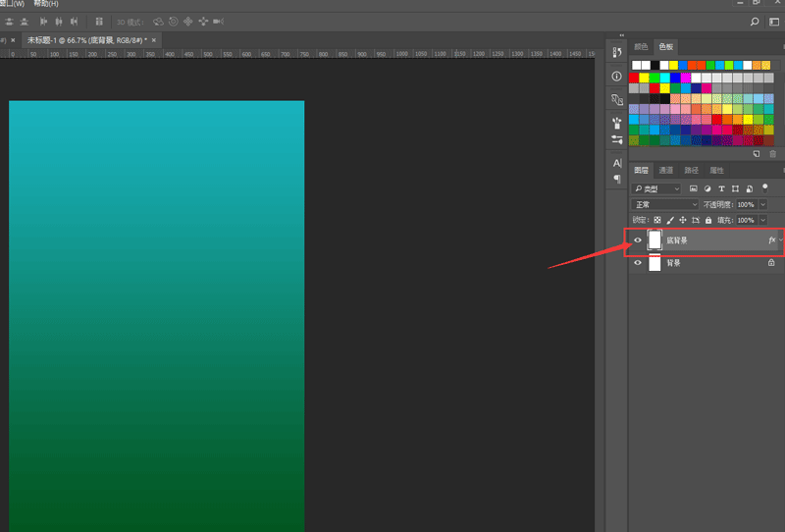Open the History panel icon
785x532 pixels.
(x=617, y=52)
